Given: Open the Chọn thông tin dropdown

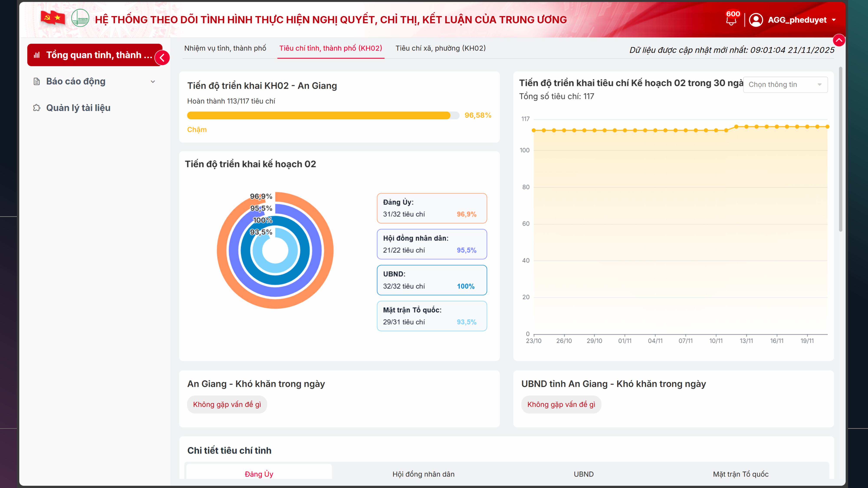Looking at the screenshot, I should (x=785, y=85).
